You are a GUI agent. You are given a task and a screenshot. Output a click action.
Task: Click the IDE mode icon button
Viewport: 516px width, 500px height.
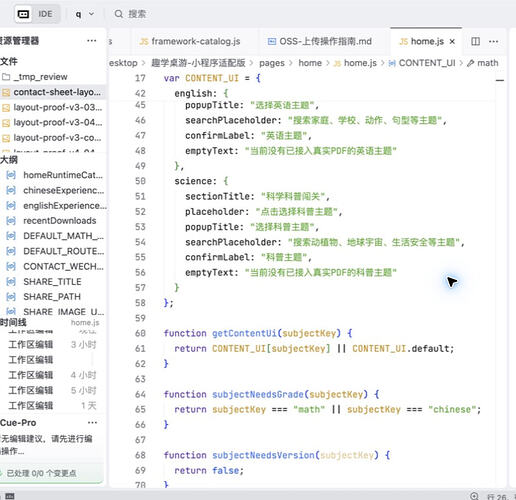[x=23, y=14]
